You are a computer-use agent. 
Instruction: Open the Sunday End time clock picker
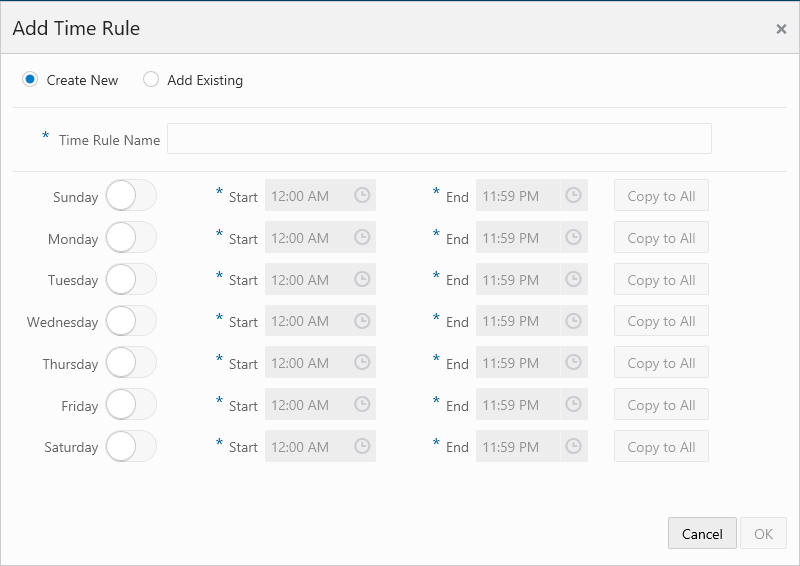pyautogui.click(x=573, y=195)
